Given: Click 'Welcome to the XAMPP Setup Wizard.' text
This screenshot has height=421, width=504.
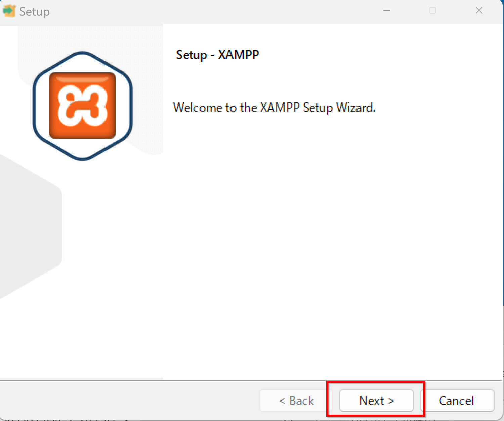Looking at the screenshot, I should pyautogui.click(x=274, y=108).
